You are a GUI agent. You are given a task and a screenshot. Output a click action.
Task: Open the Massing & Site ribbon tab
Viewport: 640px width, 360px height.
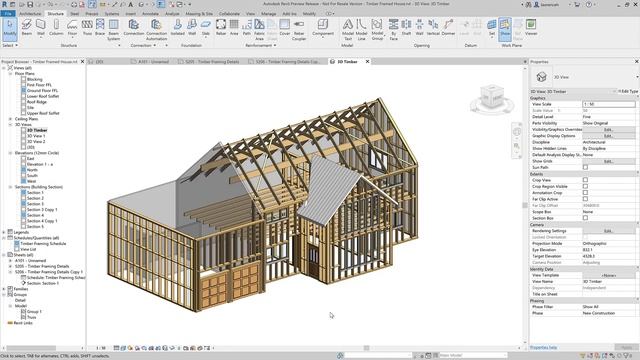199,13
